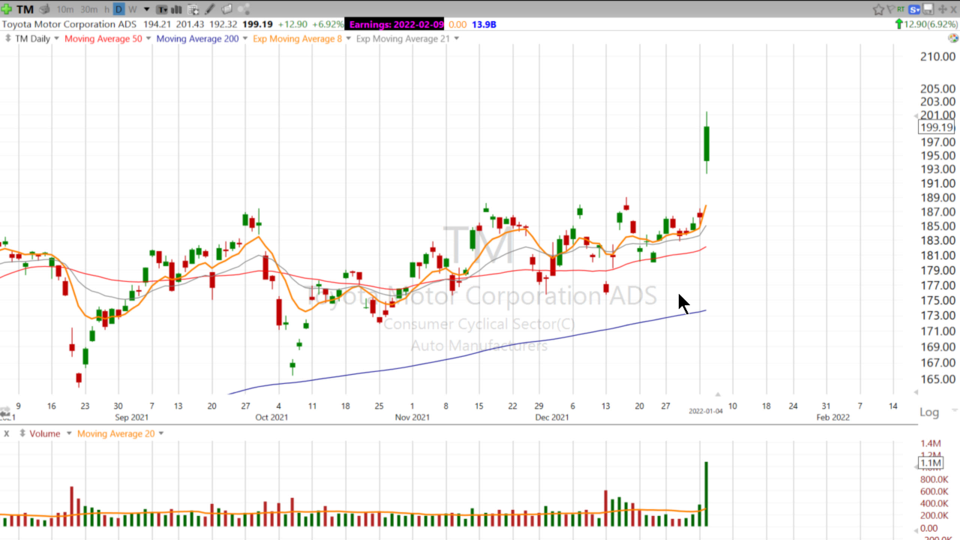Save the chart with the floppy disk icon

[928, 9]
